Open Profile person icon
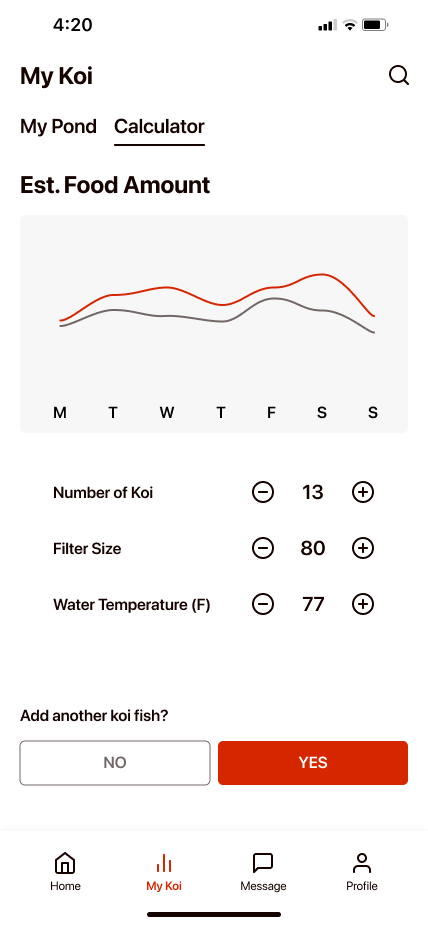This screenshot has width=428, height=926. point(362,863)
